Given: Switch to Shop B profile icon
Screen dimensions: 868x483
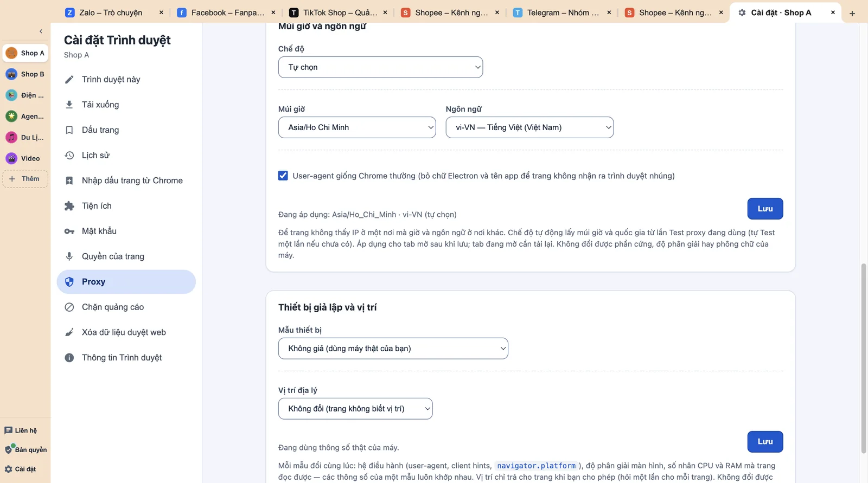Looking at the screenshot, I should pyautogui.click(x=11, y=74).
